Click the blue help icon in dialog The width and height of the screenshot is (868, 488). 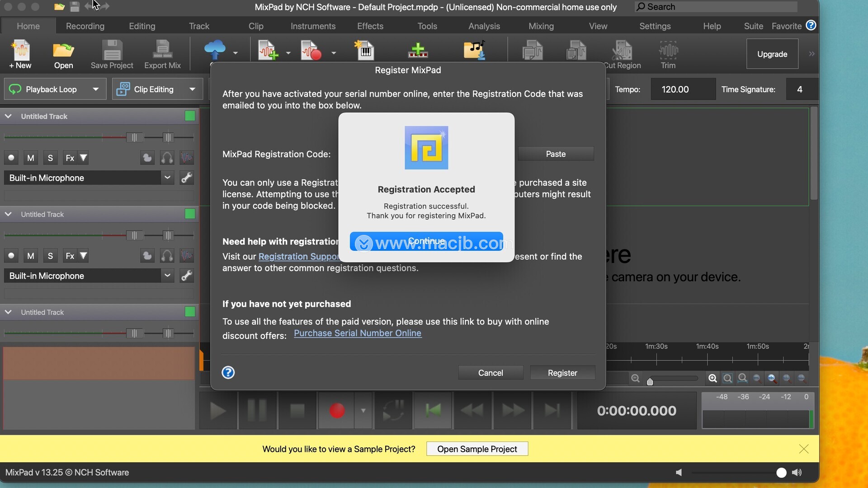(x=228, y=372)
